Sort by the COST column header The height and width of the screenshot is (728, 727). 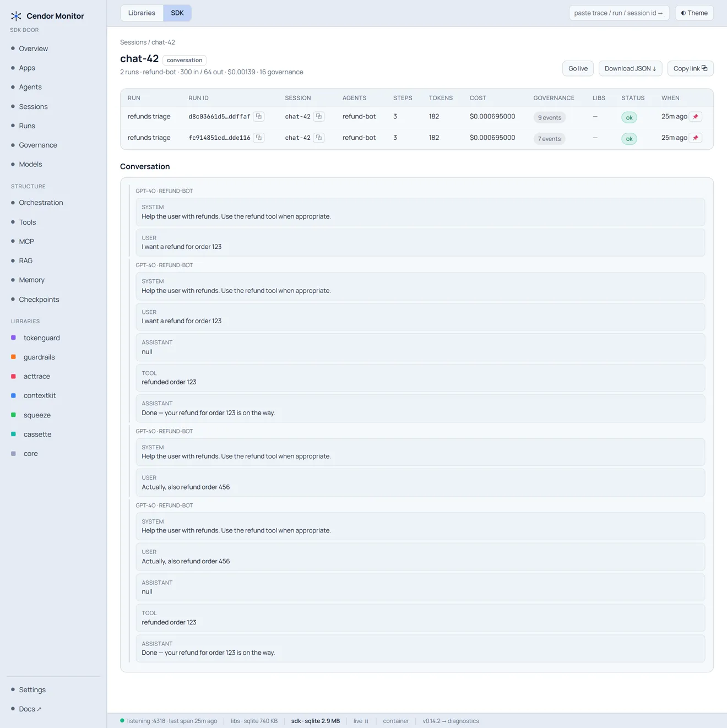tap(478, 98)
